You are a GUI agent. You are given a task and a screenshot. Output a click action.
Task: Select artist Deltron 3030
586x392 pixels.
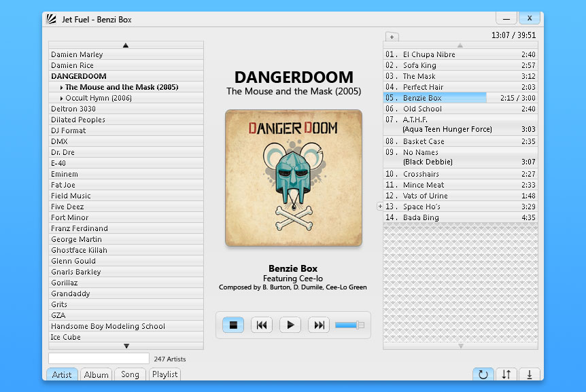pyautogui.click(x=126, y=109)
